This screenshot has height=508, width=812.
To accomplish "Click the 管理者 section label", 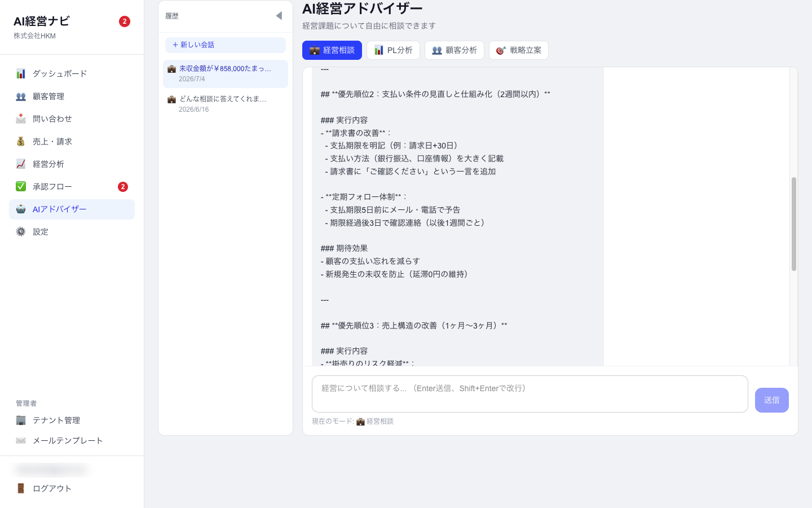I will pyautogui.click(x=26, y=404).
